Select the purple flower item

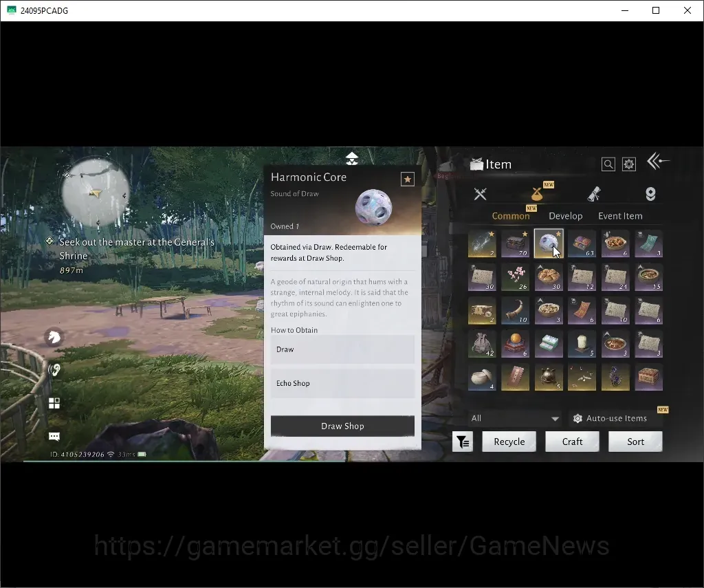coord(615,377)
